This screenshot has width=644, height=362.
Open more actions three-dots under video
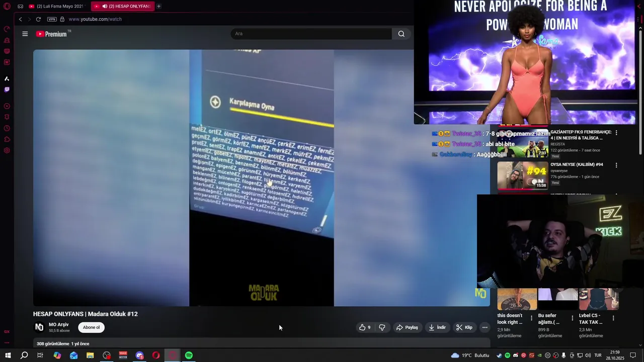(x=485, y=327)
